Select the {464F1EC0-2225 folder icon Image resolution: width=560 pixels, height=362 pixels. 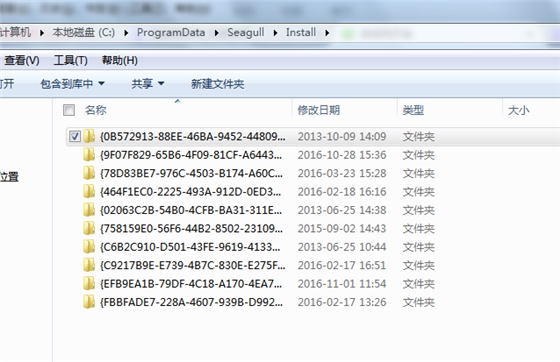click(x=89, y=192)
